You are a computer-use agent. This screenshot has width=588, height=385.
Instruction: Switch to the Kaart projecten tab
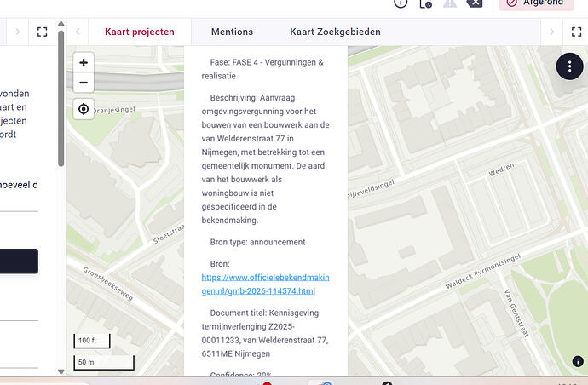[140, 32]
